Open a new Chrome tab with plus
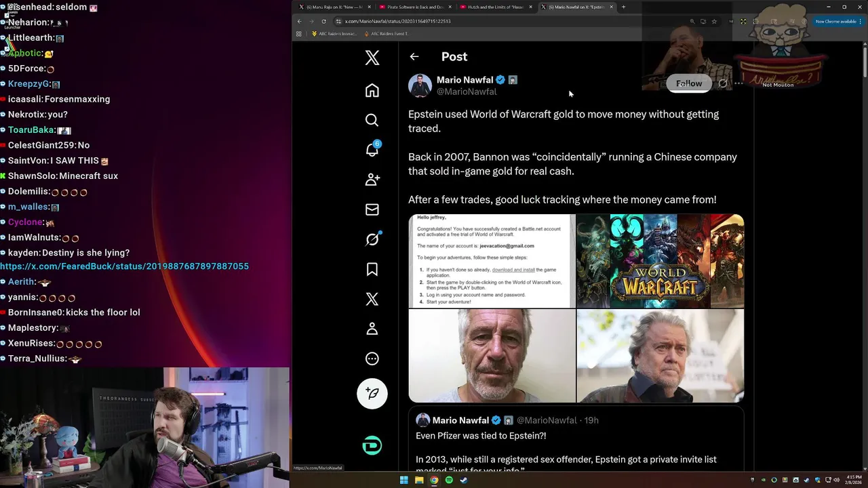Screen dimensions: 868x488 point(623,7)
